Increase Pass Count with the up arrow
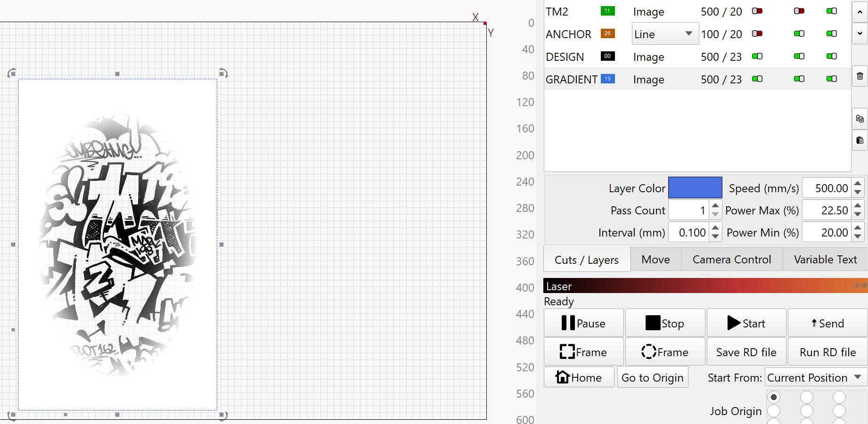The height and width of the screenshot is (424, 868). [715, 206]
